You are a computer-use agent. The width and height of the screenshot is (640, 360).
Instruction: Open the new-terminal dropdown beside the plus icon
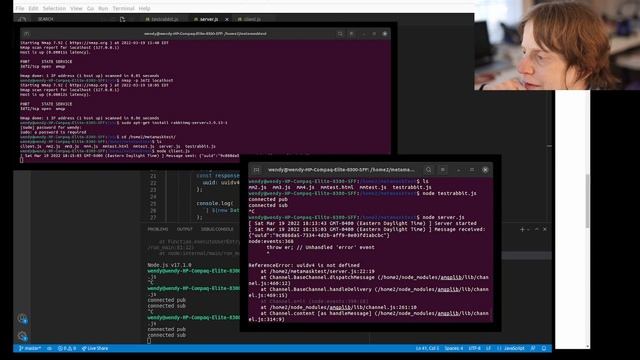point(529,229)
